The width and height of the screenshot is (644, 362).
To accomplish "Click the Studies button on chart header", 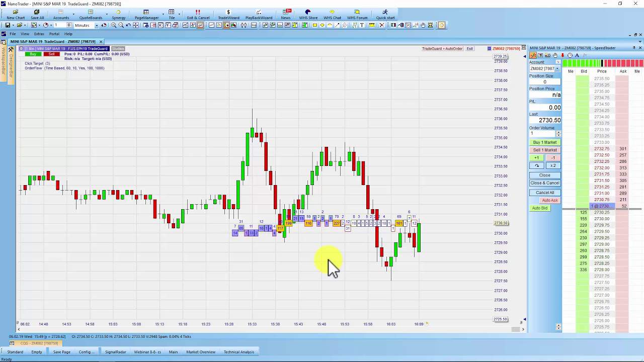I will 118,49.
